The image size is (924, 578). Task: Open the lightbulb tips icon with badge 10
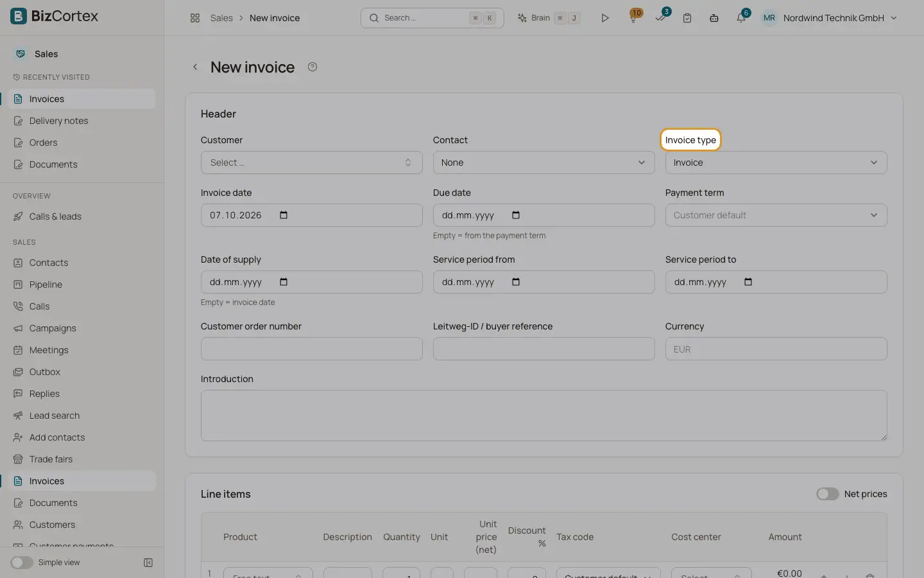[633, 18]
